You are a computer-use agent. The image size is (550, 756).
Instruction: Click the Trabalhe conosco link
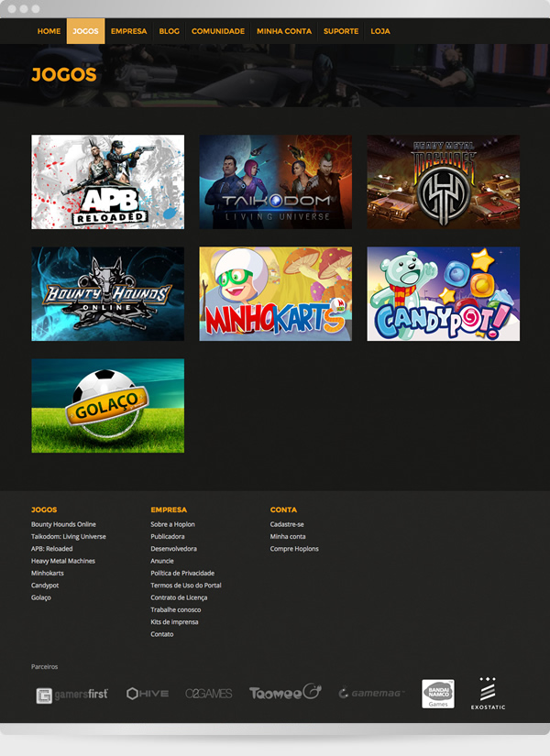(176, 609)
